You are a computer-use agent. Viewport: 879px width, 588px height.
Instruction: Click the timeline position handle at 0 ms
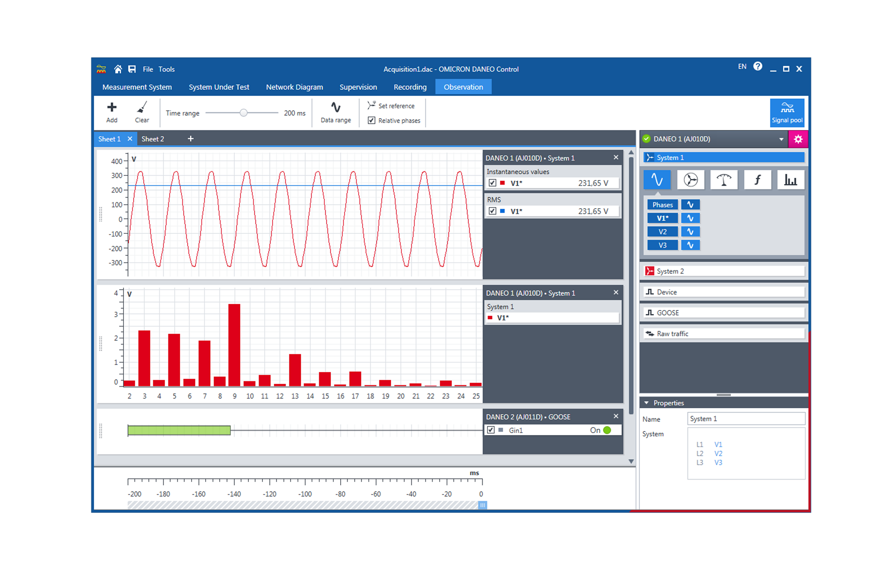pyautogui.click(x=483, y=505)
